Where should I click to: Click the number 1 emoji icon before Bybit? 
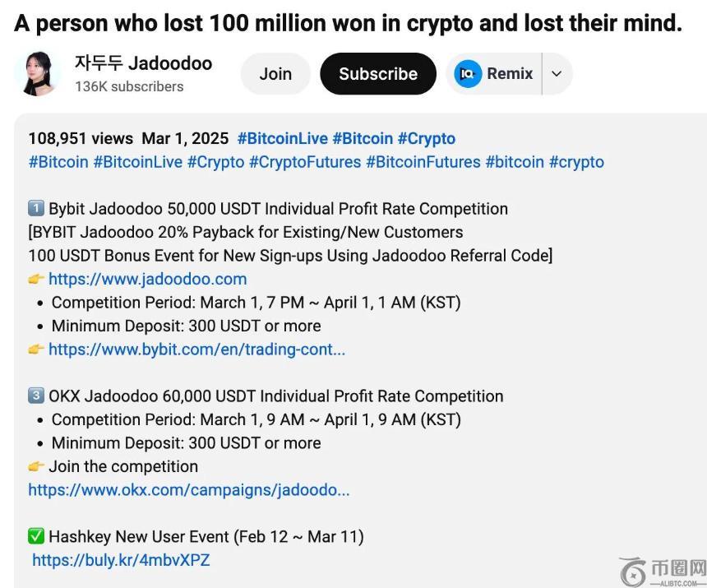coord(36,209)
